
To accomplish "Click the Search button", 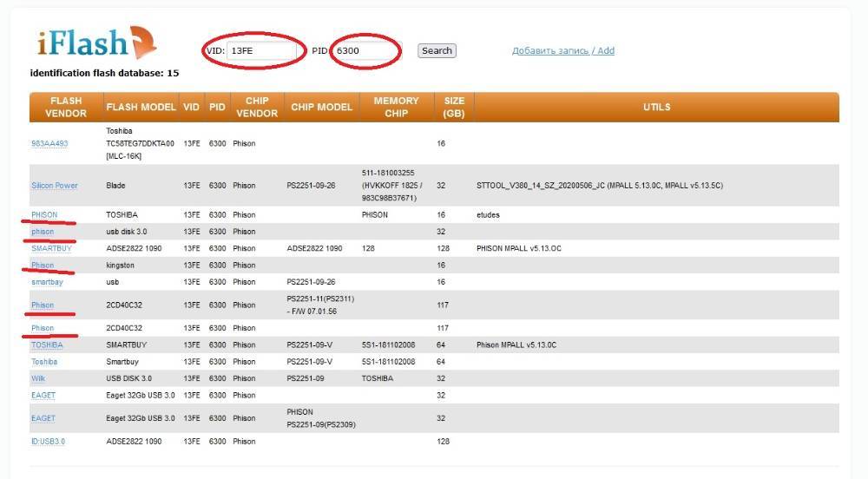I will point(437,51).
